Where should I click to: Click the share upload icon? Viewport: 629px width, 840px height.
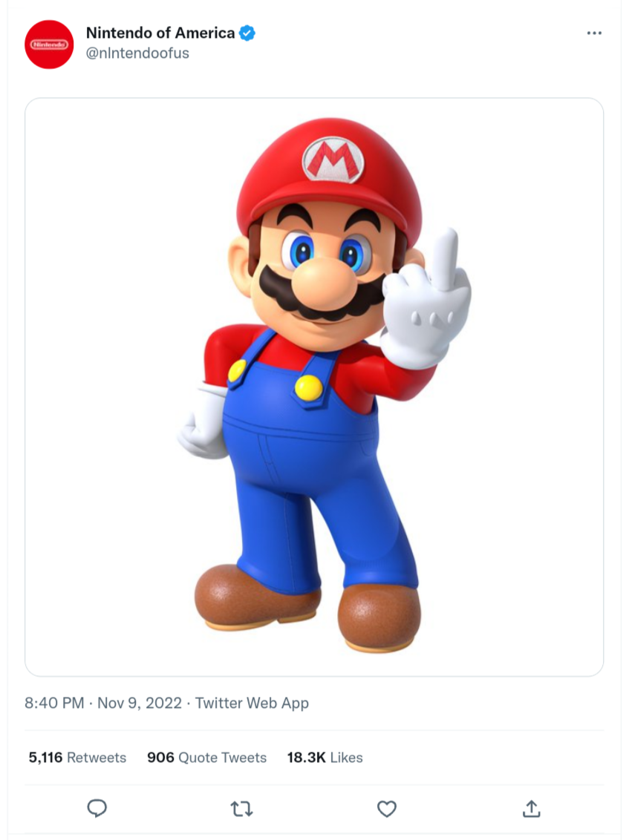[x=531, y=808]
